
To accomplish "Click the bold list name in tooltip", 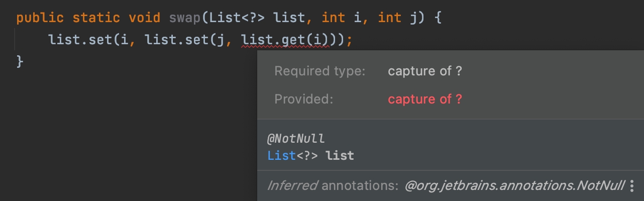I will tap(340, 156).
